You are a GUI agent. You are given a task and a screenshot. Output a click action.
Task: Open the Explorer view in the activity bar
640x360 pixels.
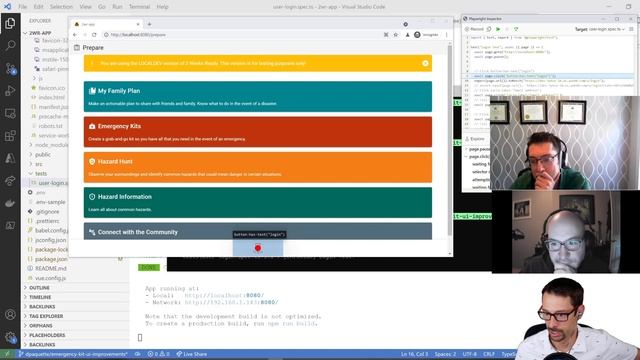coord(10,23)
